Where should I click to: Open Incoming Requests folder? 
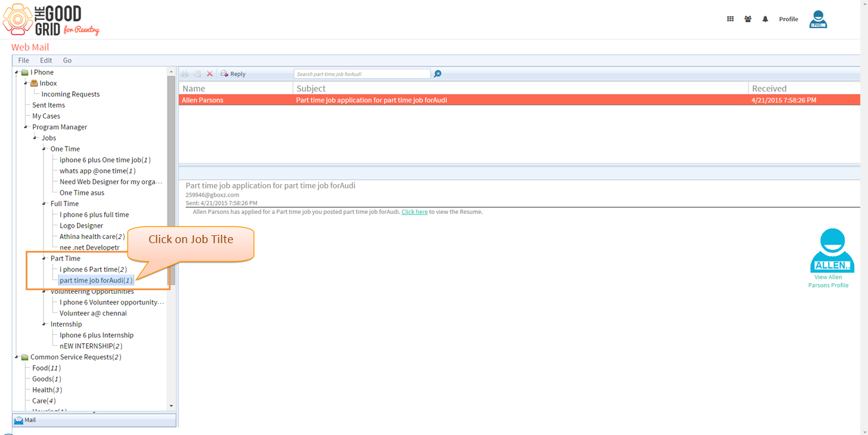(70, 94)
